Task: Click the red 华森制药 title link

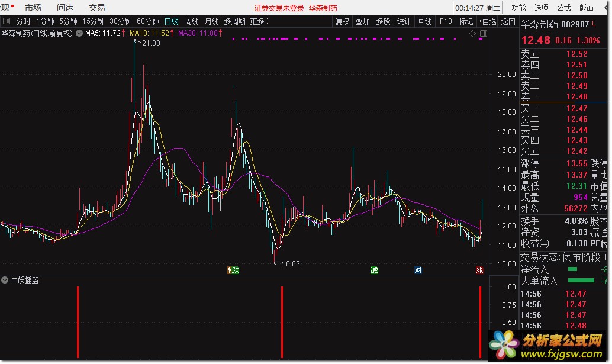Action: point(323,8)
